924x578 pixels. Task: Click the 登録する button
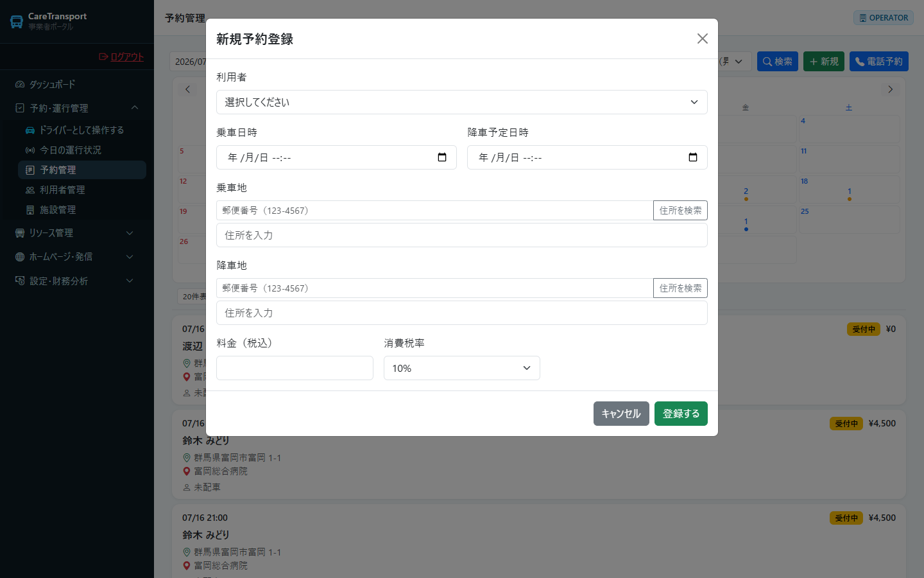pyautogui.click(x=681, y=414)
